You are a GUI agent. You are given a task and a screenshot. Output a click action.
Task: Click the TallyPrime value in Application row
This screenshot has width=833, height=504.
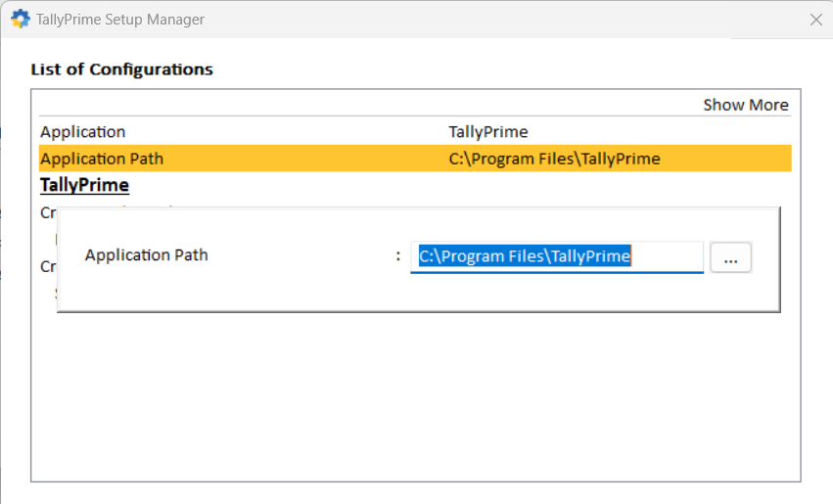[487, 132]
